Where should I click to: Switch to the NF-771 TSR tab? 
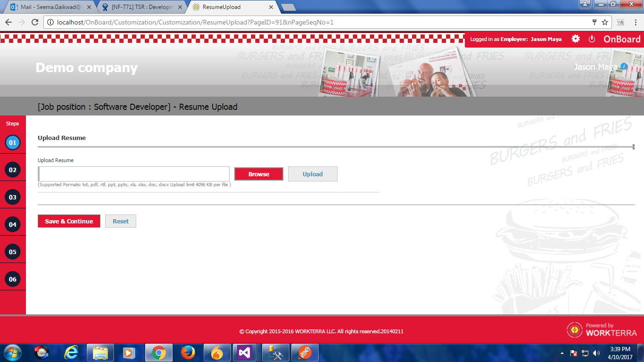click(x=141, y=7)
